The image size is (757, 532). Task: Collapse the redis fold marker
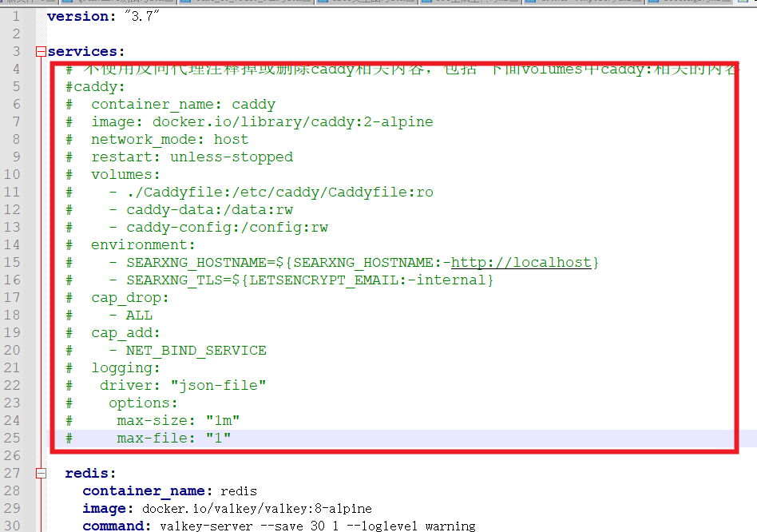41,474
